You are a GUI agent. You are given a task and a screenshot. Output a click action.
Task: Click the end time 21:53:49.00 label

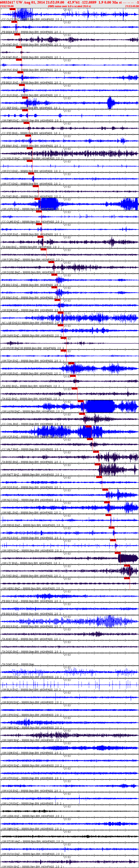point(132,6)
